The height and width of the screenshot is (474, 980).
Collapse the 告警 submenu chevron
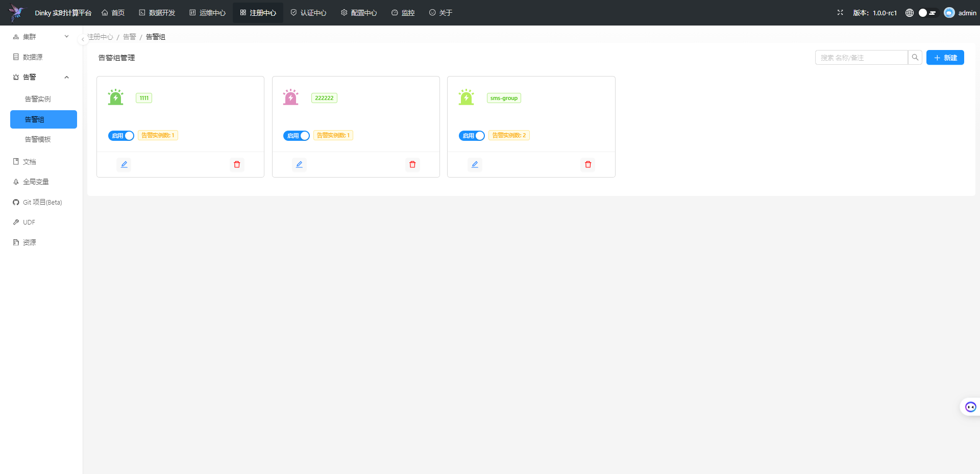66,77
